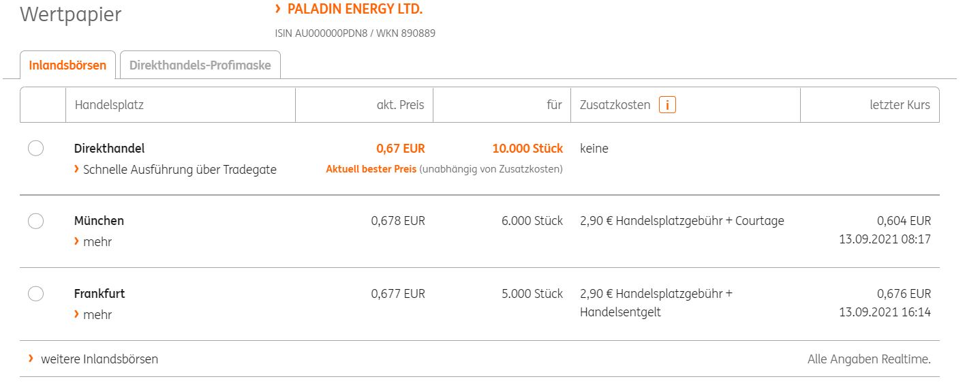Click the Direkthandel venue name
This screenshot has height=392, width=980.
coord(109,149)
